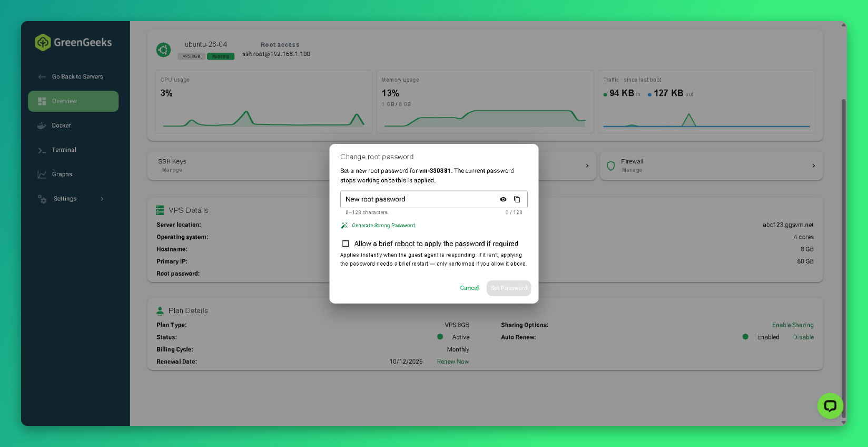Screen dimensions: 868x447
Task: Disable auto renew
Action: pyautogui.click(x=803, y=337)
